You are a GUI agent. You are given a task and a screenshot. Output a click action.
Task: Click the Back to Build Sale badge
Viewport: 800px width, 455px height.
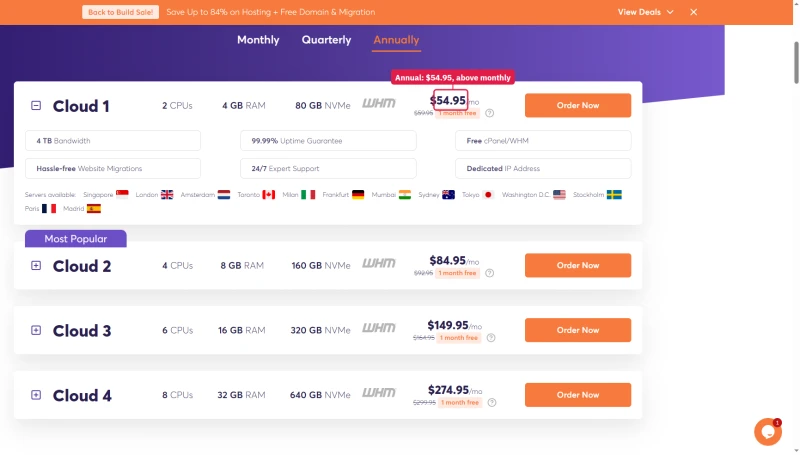click(120, 12)
